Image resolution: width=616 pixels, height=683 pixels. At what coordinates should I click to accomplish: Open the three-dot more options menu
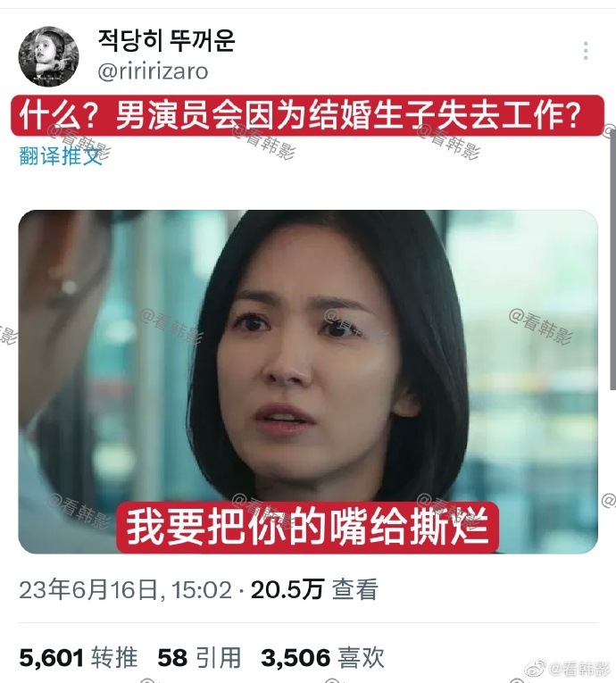coord(586,51)
